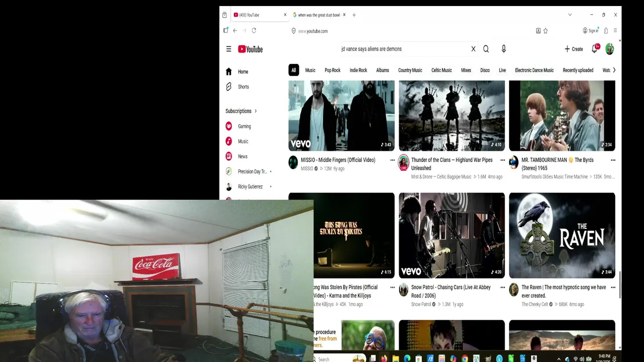Click the site info shield icon
This screenshot has height=362, width=644.
pyautogui.click(x=293, y=31)
